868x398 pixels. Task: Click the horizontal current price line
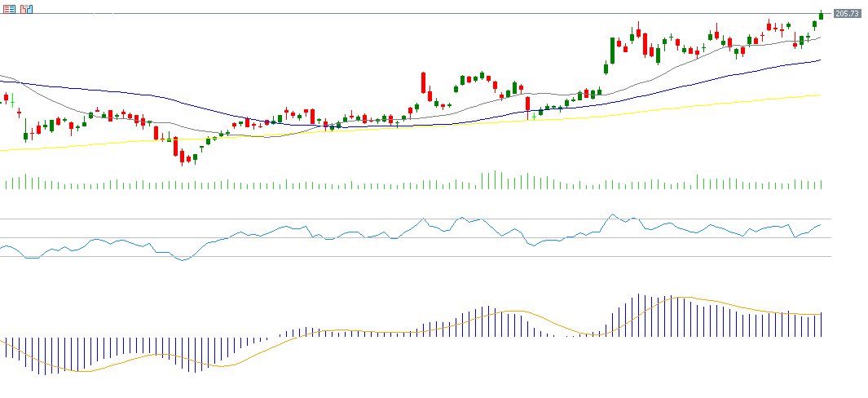pos(408,14)
